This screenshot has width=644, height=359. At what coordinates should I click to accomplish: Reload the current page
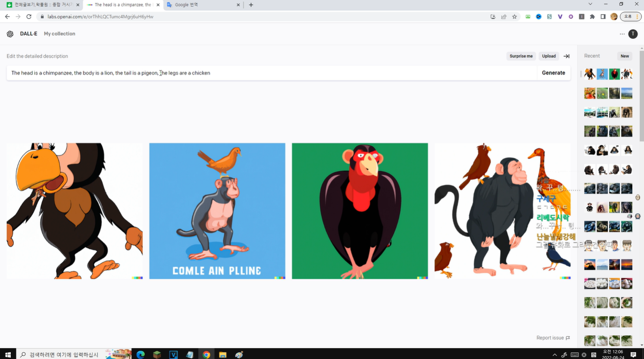tap(29, 16)
